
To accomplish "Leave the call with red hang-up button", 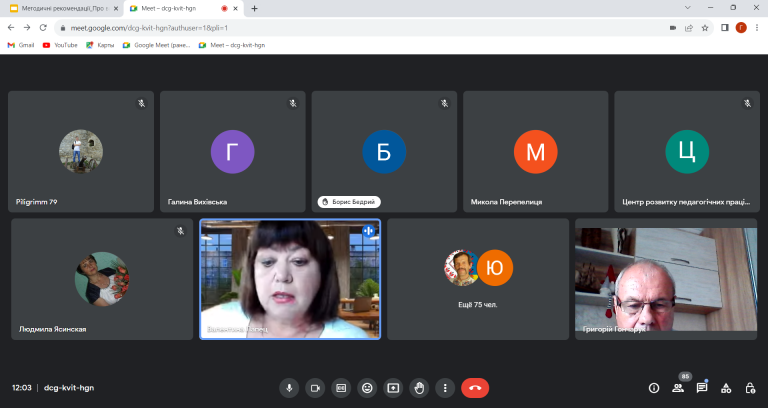I will pyautogui.click(x=475, y=388).
